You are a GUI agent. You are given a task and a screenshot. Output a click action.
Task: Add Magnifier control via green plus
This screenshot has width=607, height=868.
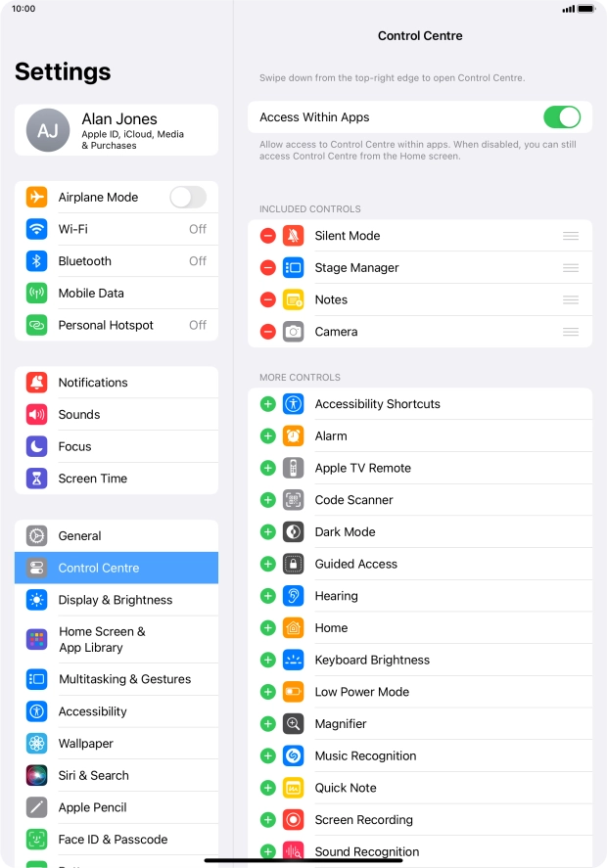pos(268,724)
